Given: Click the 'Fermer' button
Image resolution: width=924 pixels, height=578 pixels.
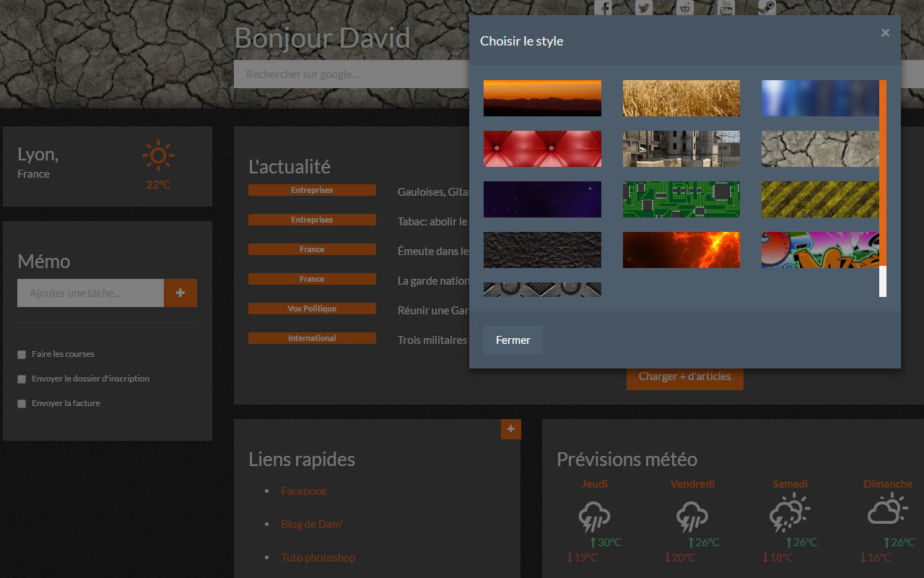Looking at the screenshot, I should point(513,340).
